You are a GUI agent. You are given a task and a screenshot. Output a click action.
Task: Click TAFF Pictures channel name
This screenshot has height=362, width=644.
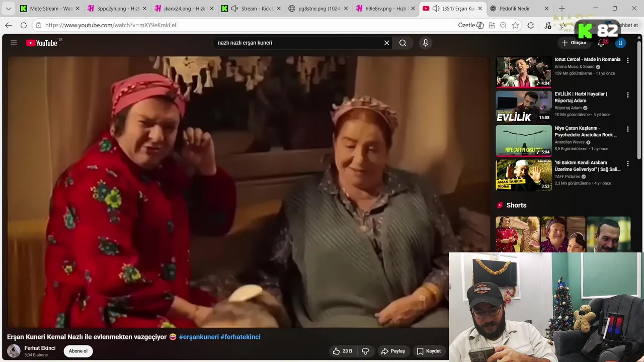pyautogui.click(x=568, y=176)
